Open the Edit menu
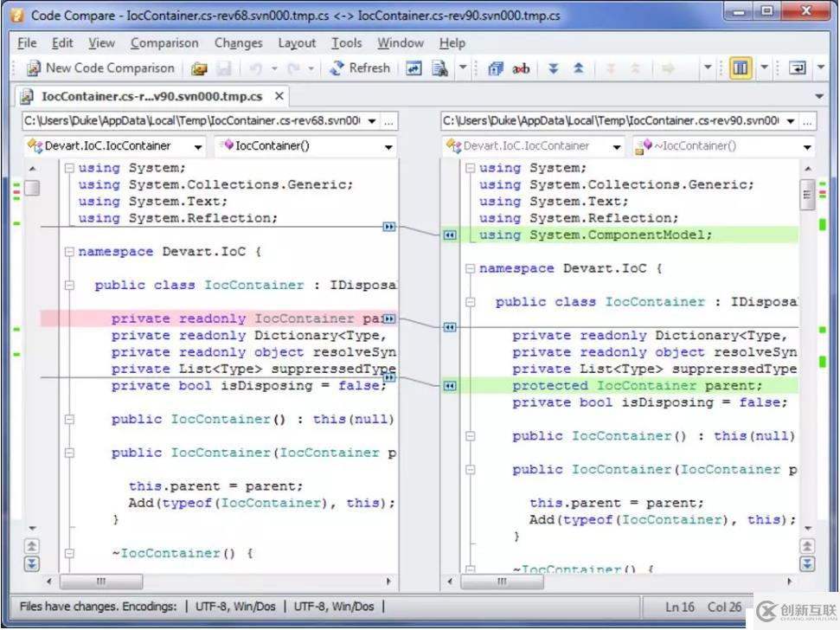This screenshot has height=630, width=840. tap(62, 43)
